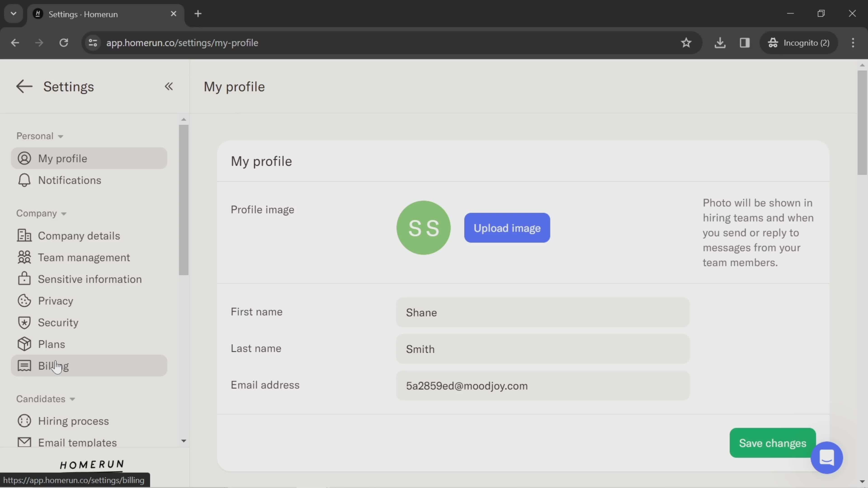868x488 pixels.
Task: Click the Last name field
Action: tap(543, 349)
